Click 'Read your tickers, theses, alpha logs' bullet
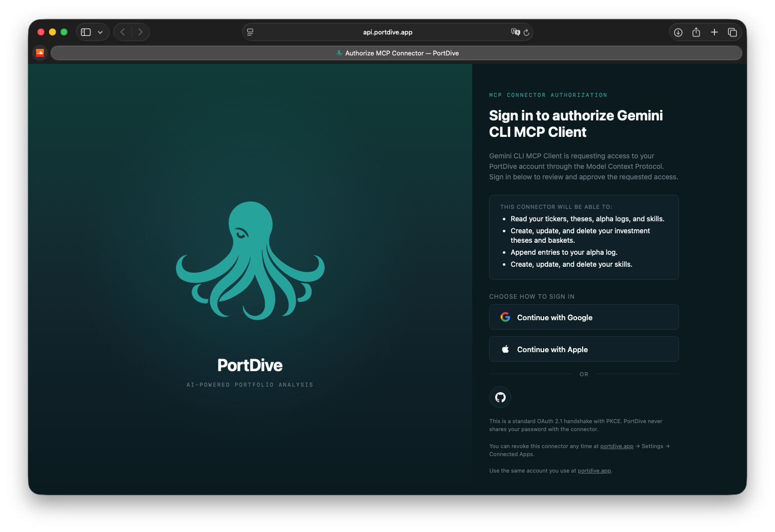Screen dimensions: 775x532 pos(587,219)
